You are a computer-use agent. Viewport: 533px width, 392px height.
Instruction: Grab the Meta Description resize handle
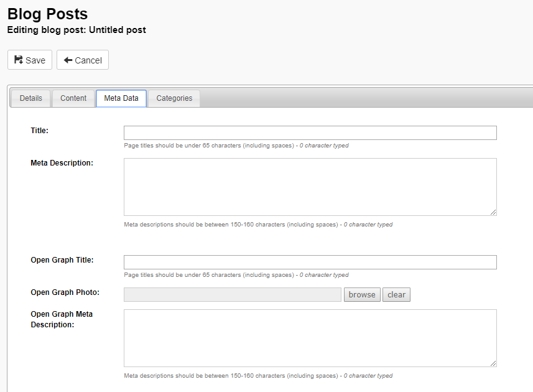point(493,212)
